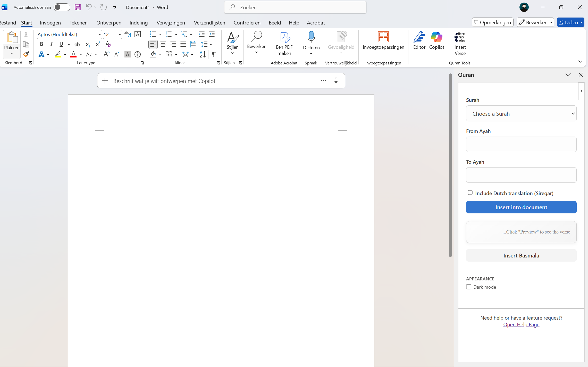
Task: Click Insert into document button
Action: point(521,207)
